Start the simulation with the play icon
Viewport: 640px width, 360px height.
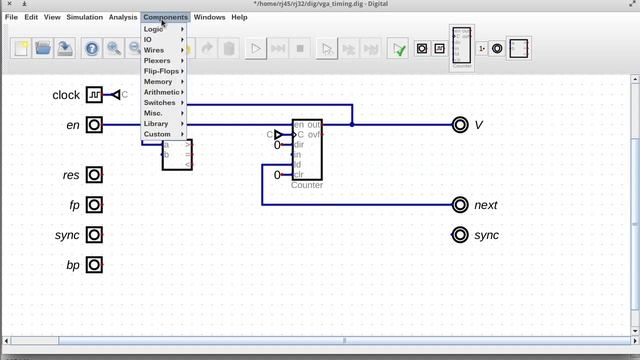coord(256,49)
